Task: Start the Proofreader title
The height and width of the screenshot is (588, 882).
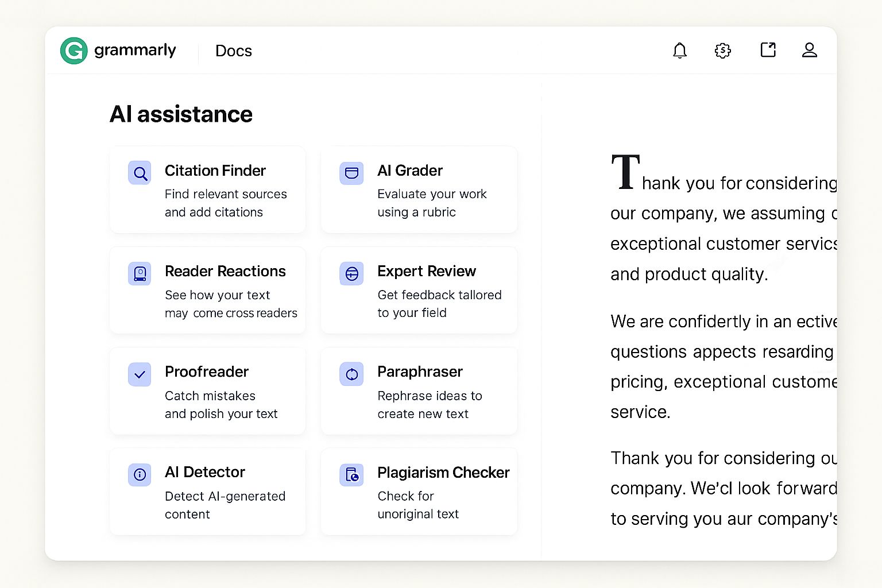Action: (207, 372)
